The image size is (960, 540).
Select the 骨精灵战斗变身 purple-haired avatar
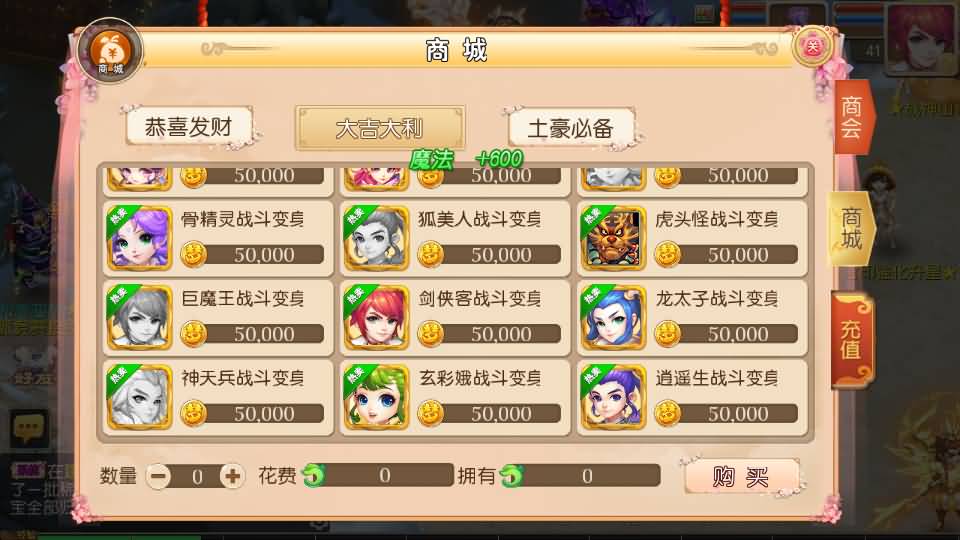(x=139, y=239)
